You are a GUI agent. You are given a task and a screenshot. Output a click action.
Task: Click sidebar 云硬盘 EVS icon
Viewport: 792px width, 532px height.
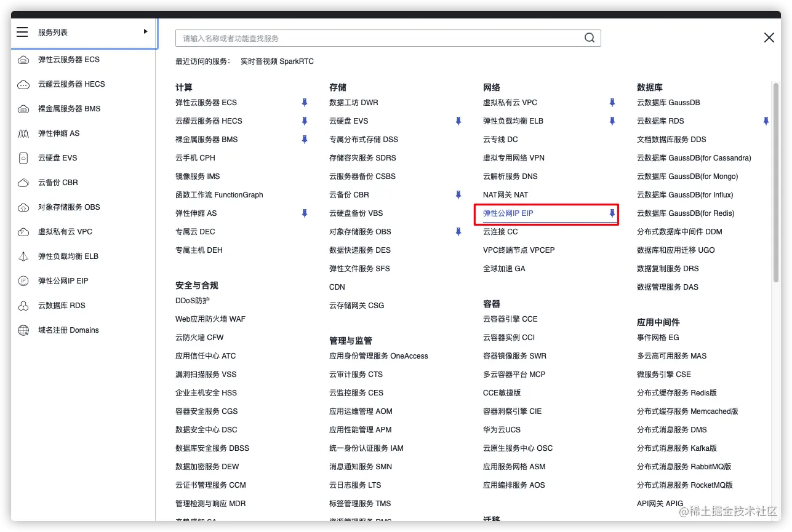coord(23,158)
